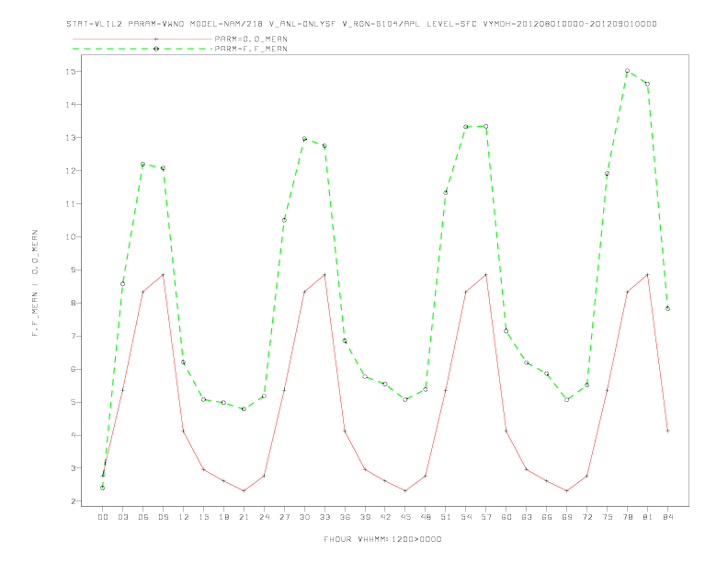Image resolution: width=728 pixels, height=563 pixels.
Task: Click the red plus marker at forecast hour 69
Action: (x=567, y=490)
